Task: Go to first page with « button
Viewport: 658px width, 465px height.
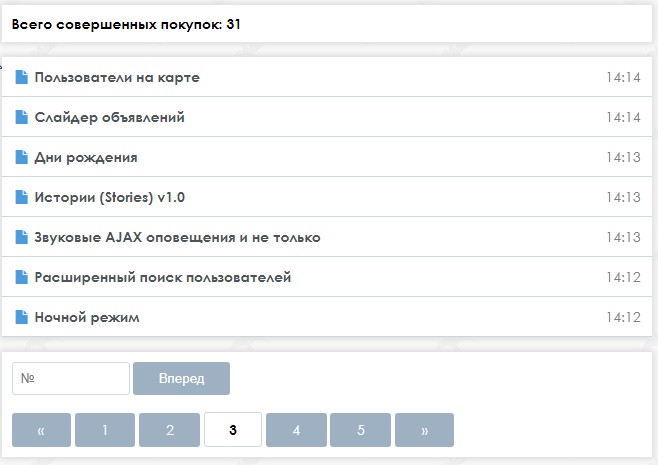Action: pos(41,430)
